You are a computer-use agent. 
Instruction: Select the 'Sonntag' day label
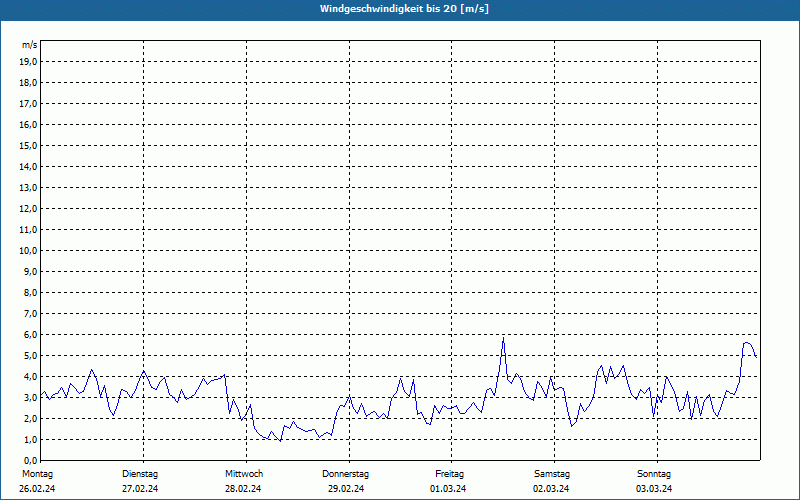(654, 474)
